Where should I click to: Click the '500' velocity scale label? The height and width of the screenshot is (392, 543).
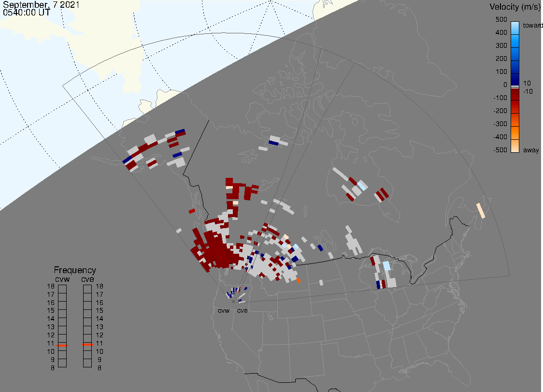501,19
